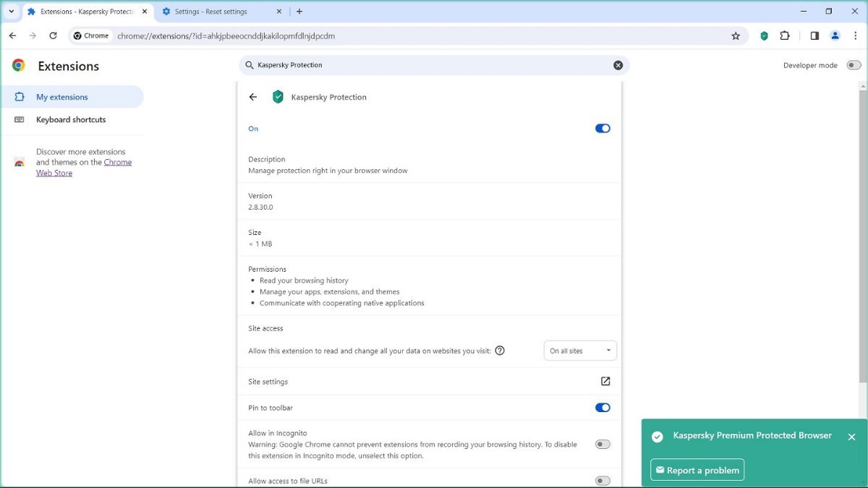Open Site settings external link icon
Image resolution: width=868 pixels, height=488 pixels.
tap(605, 382)
